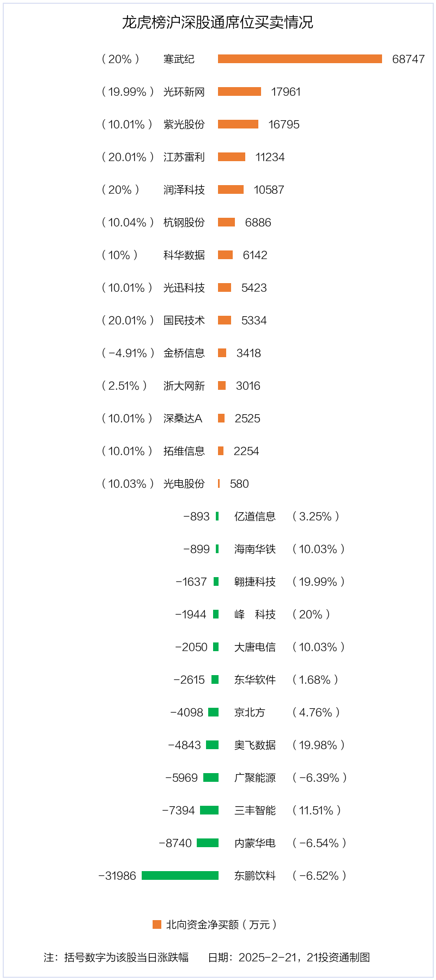This screenshot has height=980, width=436.
Task: Click the orange legend swatch for 北向资金净买额
Action: (157, 924)
